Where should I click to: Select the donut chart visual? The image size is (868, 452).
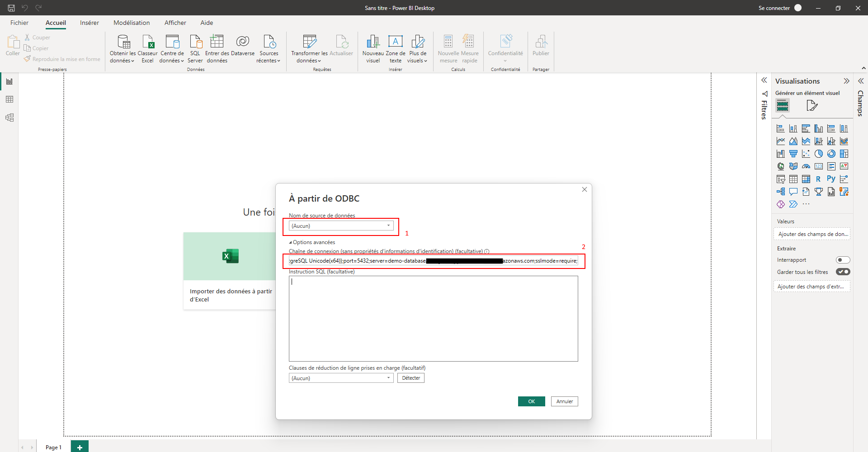pos(831,154)
